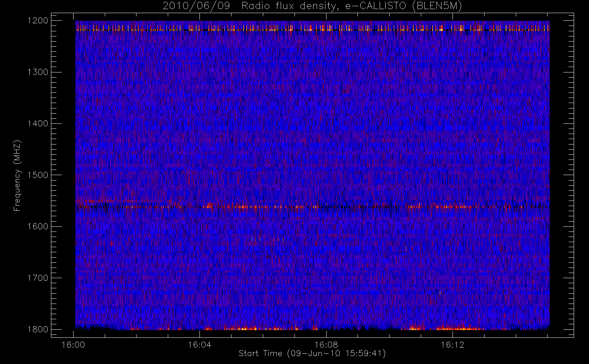Click the plot title 'Radio flux density, e-CALLISTO (BLEN5M)'
This screenshot has width=589, height=364.
coord(352,6)
